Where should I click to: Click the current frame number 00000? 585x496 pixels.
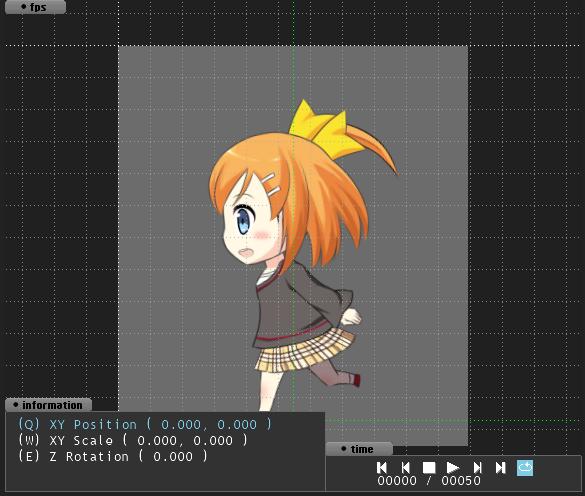397,481
